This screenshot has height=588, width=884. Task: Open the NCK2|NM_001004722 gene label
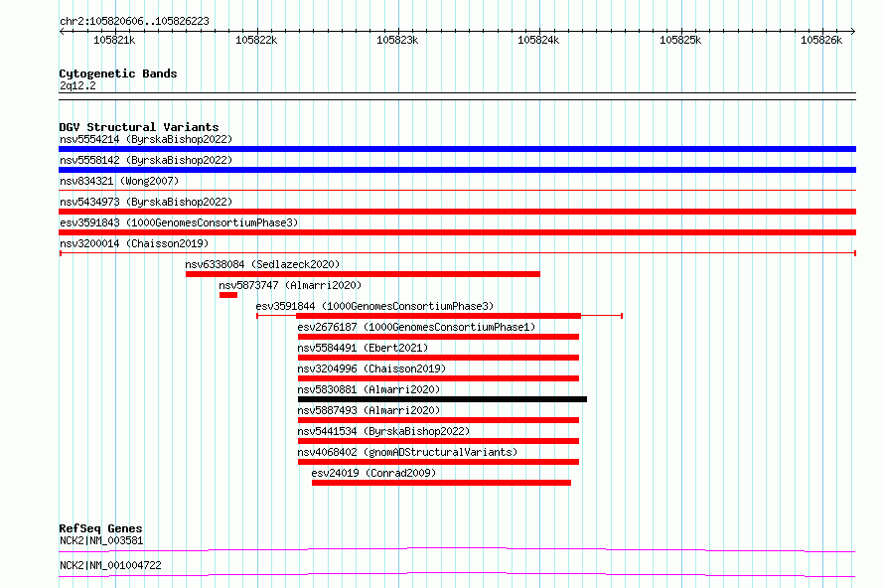click(x=110, y=565)
